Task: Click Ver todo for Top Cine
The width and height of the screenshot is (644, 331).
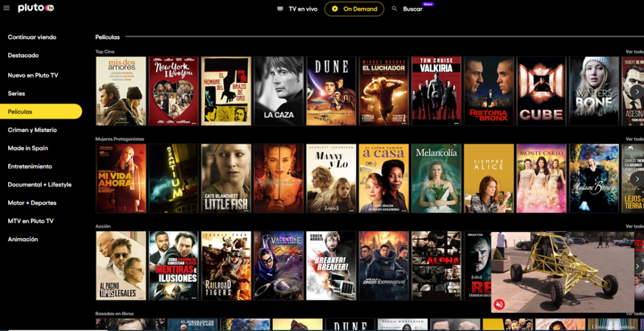Action: click(x=634, y=52)
